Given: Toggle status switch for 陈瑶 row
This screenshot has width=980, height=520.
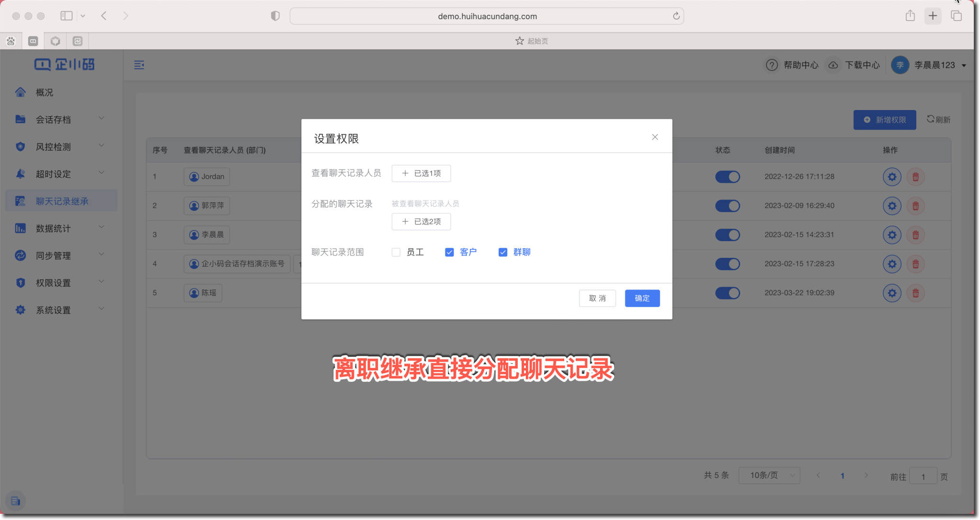Looking at the screenshot, I should 727,293.
